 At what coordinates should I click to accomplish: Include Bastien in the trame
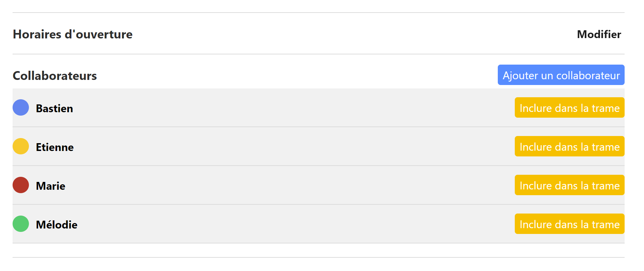[x=570, y=107]
